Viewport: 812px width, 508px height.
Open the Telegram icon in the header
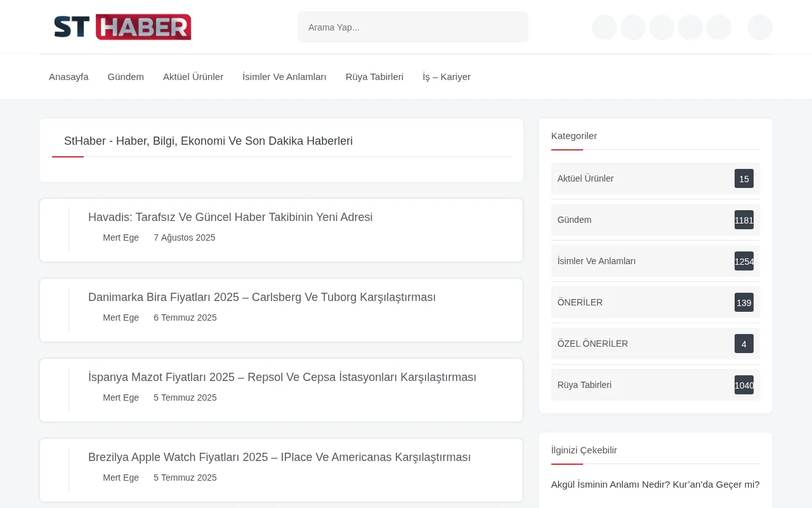click(x=719, y=27)
